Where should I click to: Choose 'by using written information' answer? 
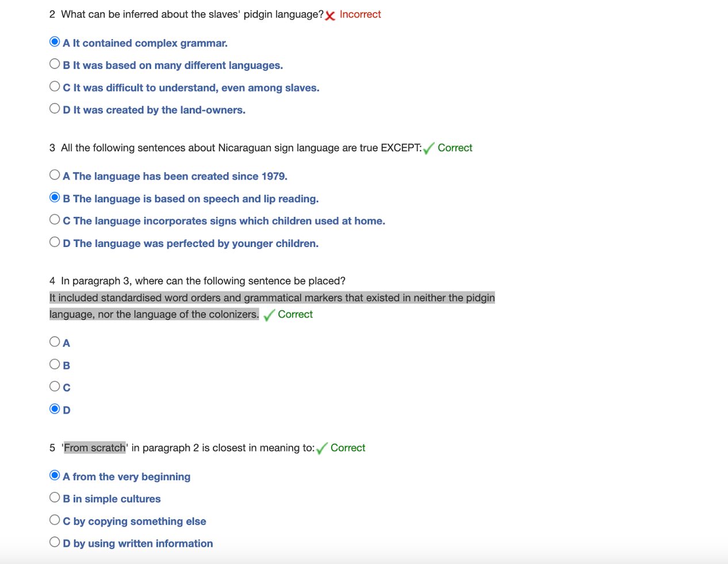55,542
